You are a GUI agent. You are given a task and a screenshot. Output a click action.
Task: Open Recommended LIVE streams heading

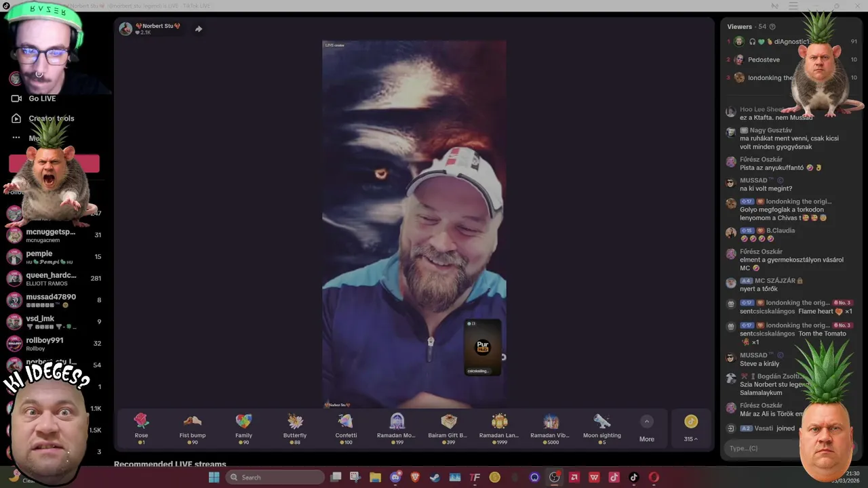click(170, 464)
